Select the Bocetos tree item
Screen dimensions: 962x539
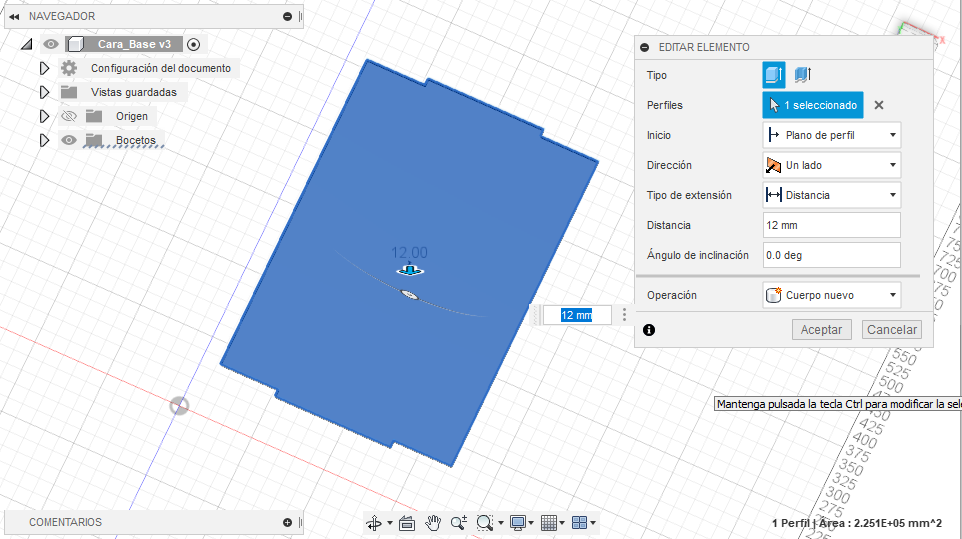coord(136,140)
